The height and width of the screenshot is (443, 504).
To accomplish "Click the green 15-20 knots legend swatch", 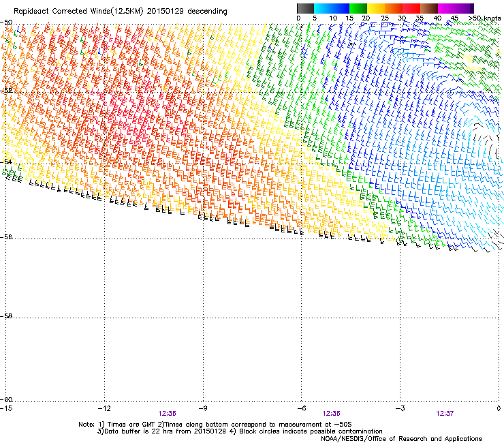I will coord(358,8).
